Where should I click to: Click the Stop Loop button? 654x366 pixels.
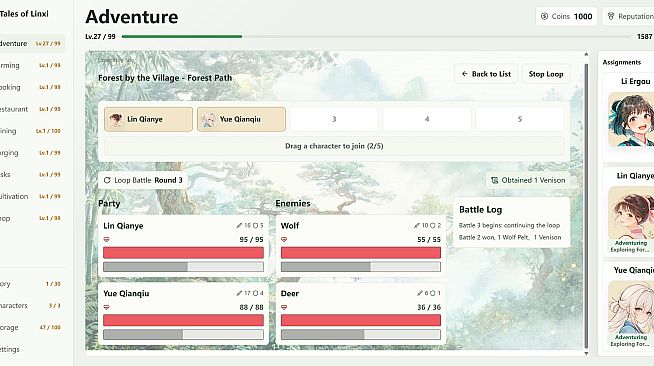[x=546, y=74]
